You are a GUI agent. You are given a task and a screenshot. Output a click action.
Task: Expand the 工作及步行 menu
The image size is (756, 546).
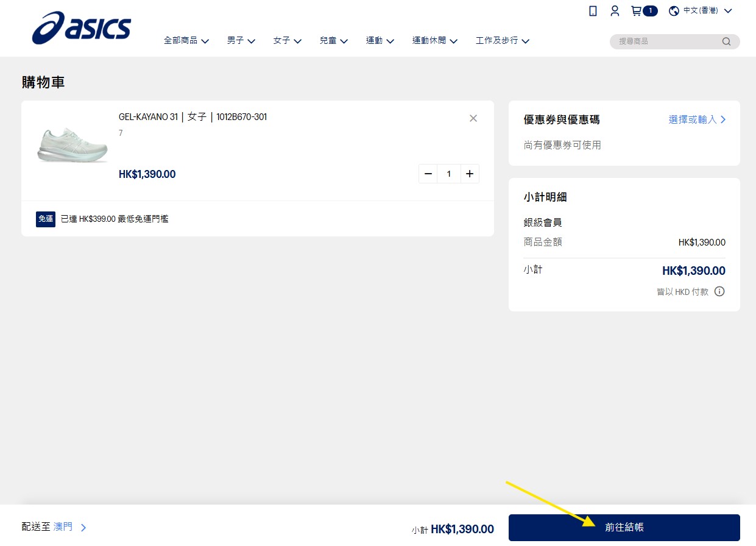coord(503,41)
